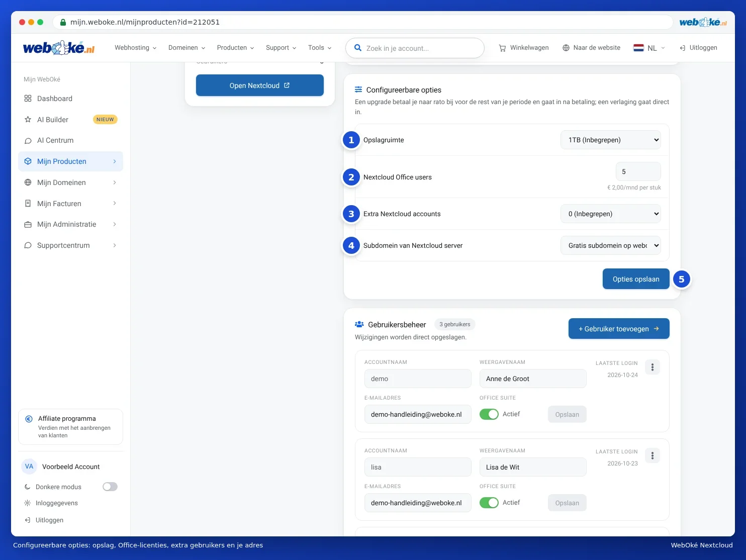Viewport: 746px width, 560px height.
Task: Open the three-dot menu for Anne de Groot
Action: 652,367
